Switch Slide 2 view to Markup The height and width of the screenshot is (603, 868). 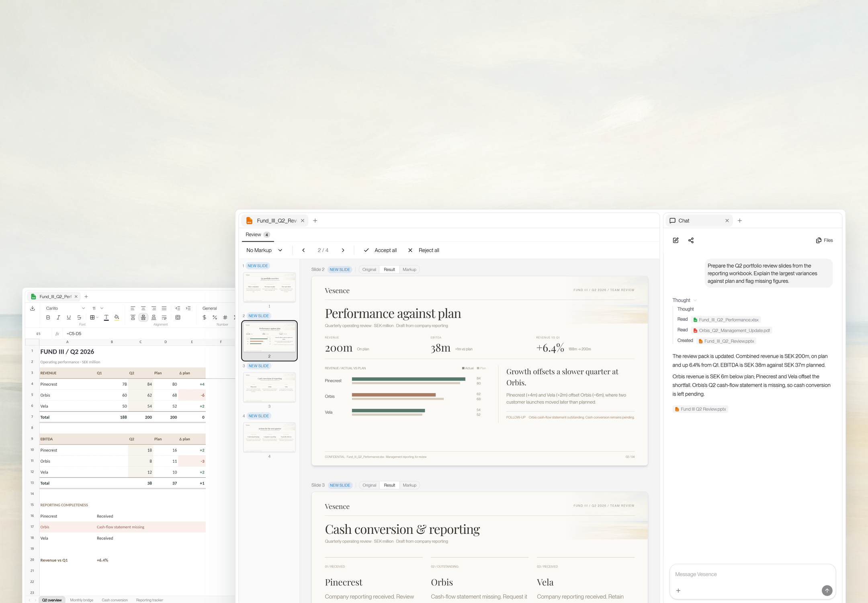(x=409, y=270)
